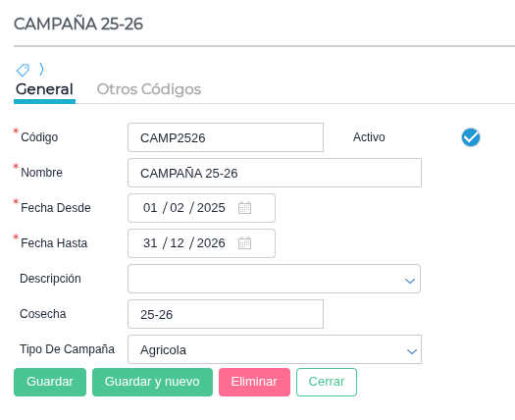Click the day part of Fecha Desde
The width and height of the screenshot is (515, 420).
150,208
